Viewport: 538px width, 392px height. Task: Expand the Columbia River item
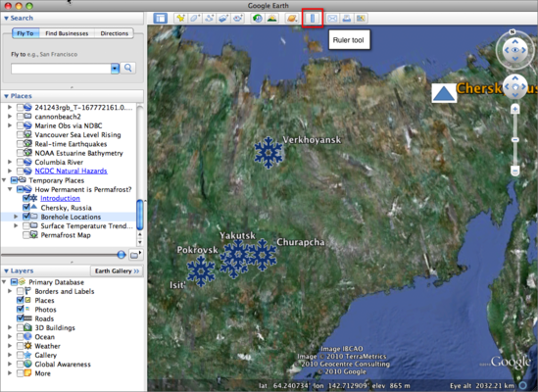[10, 162]
